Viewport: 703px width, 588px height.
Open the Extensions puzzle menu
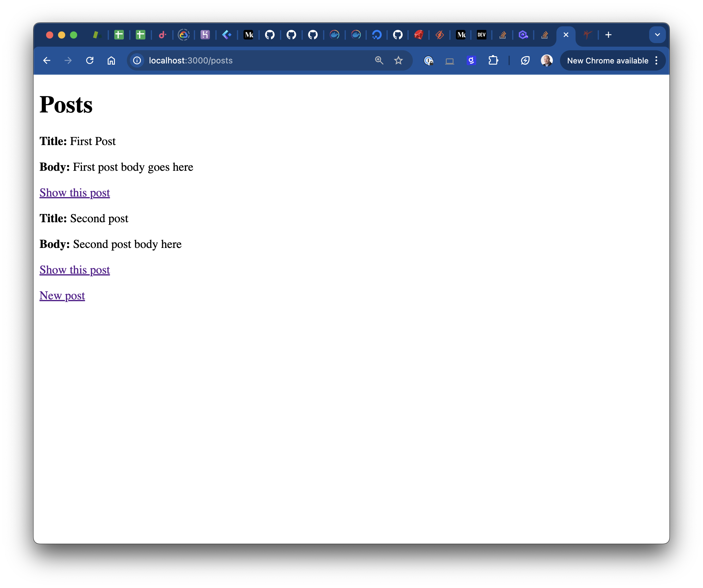[493, 61]
